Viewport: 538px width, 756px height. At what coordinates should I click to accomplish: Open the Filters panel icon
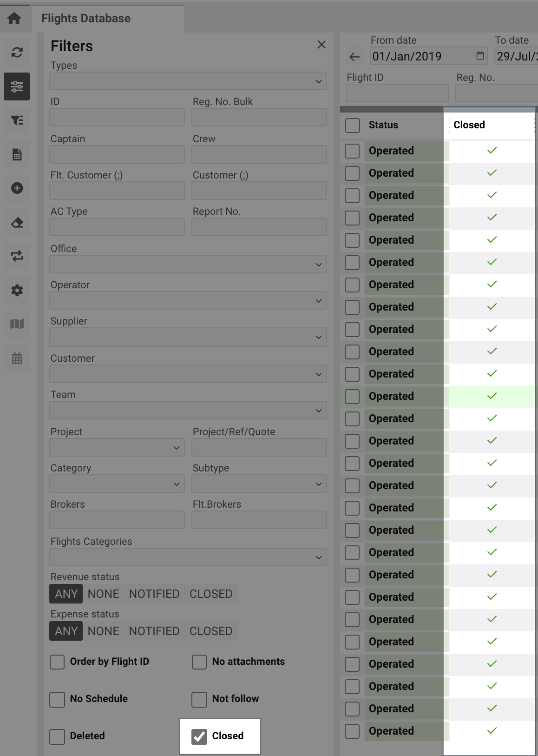(17, 86)
